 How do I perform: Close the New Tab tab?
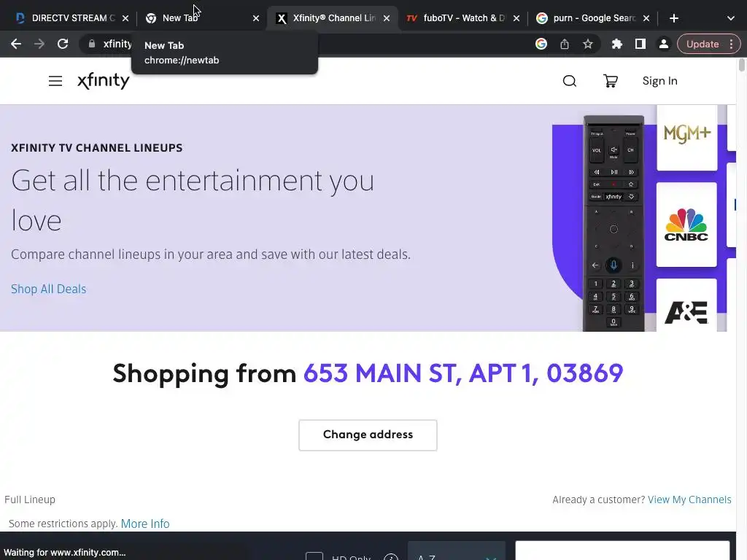pyautogui.click(x=256, y=18)
